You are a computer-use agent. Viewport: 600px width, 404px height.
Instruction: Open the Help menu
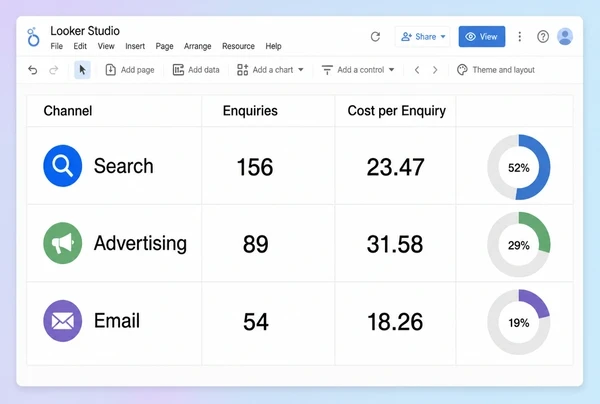point(273,46)
